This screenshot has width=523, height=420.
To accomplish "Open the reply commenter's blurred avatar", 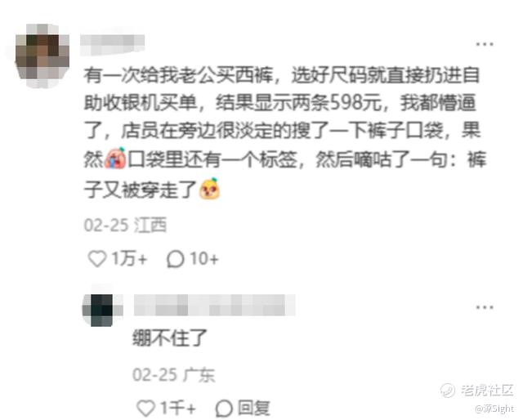I will pyautogui.click(x=102, y=310).
